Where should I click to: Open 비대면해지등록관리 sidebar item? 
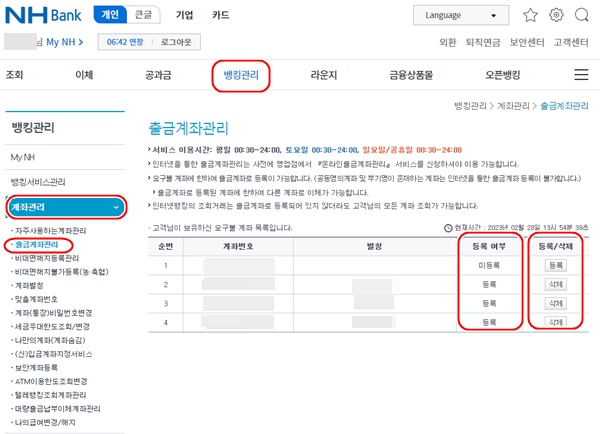[x=47, y=258]
